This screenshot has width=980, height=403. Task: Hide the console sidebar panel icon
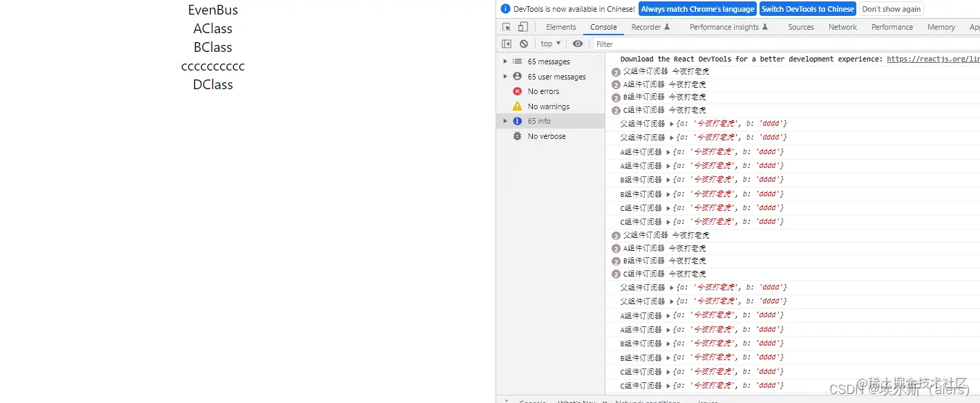[x=507, y=43]
